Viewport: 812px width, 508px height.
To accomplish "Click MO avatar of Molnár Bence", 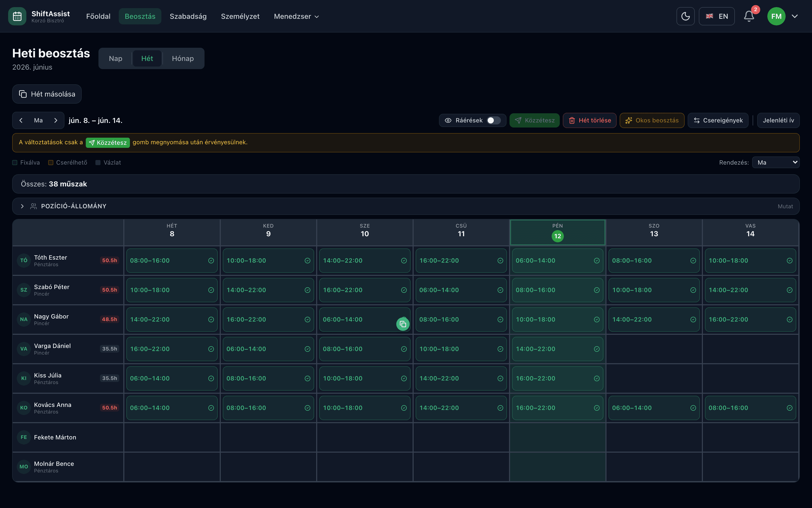I will [24, 467].
